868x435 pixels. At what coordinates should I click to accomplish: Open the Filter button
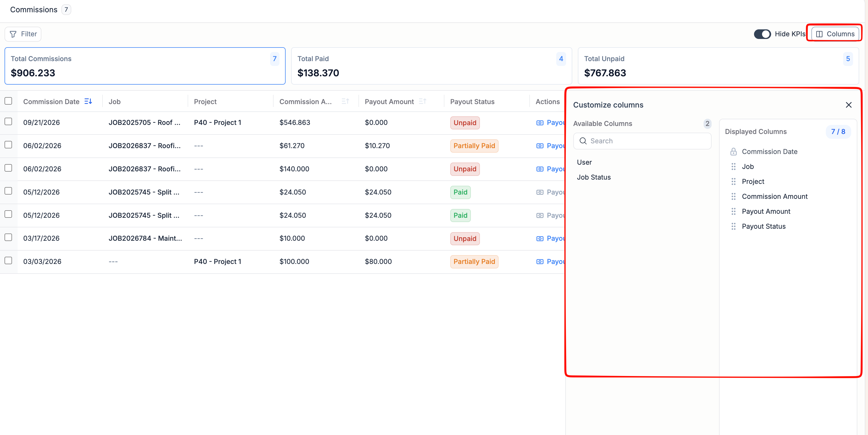[x=23, y=34]
